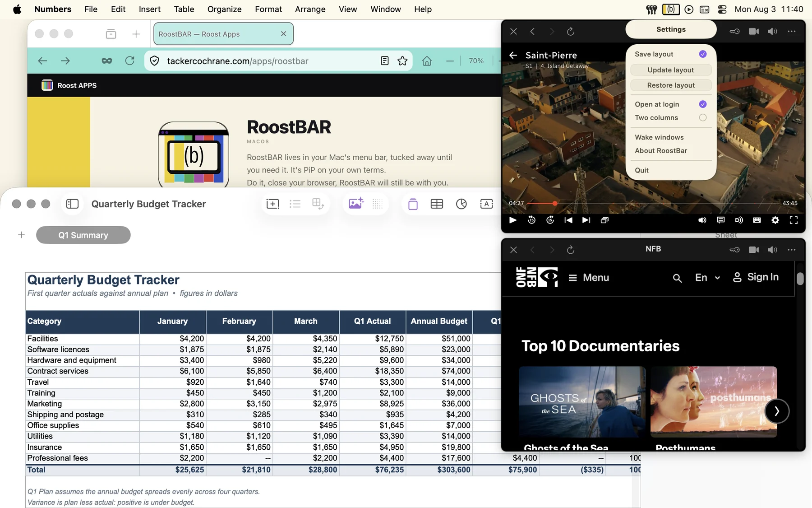Click the NFB page scrollbar thumb

(800, 279)
